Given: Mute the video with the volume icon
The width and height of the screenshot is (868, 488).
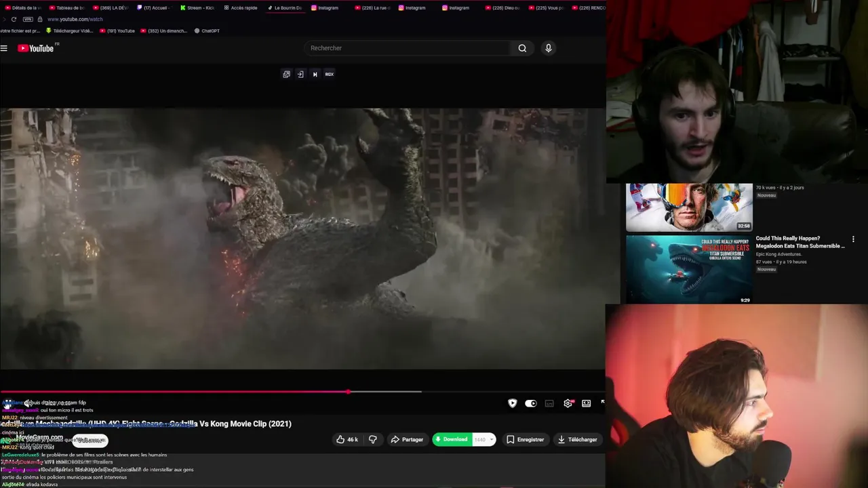Looking at the screenshot, I should tap(28, 403).
